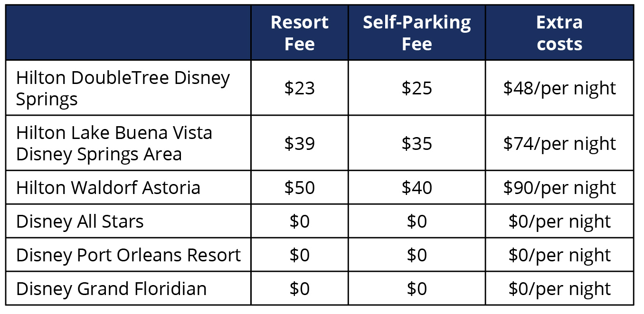Click the $35 self-parking fee cell
The width and height of the screenshot is (644, 314).
click(x=417, y=143)
